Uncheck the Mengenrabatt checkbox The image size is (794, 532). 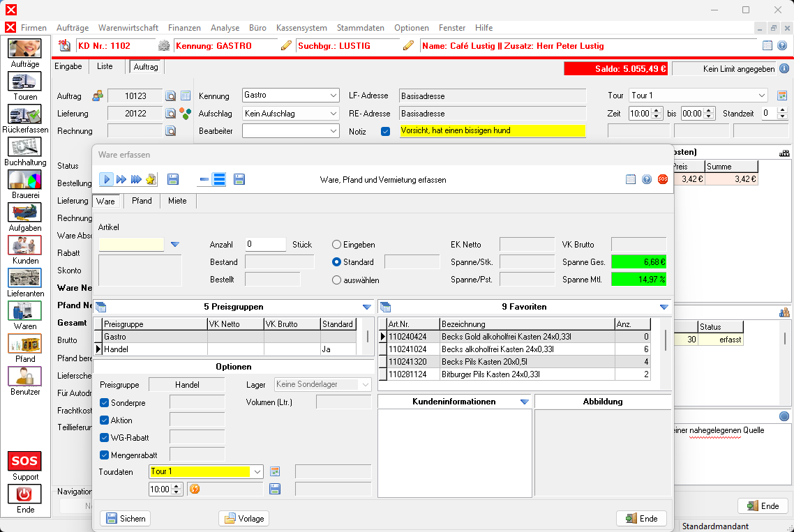[105, 455]
